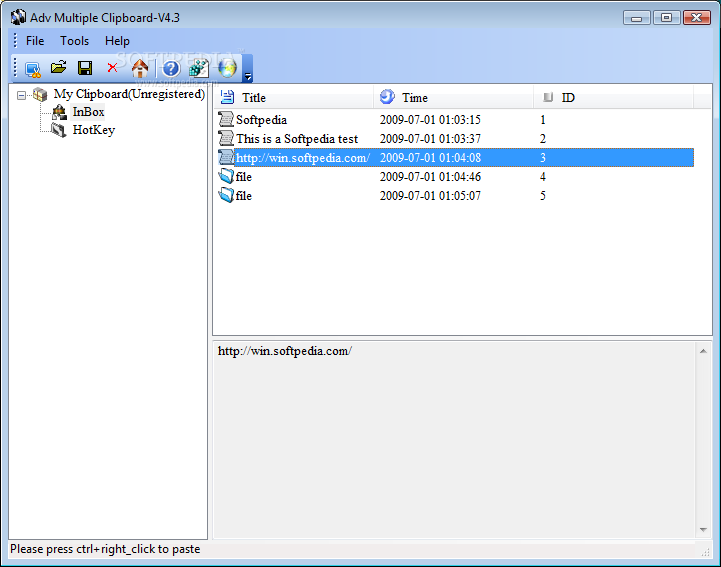Collapse the My Clipboard tree node

click(x=21, y=95)
